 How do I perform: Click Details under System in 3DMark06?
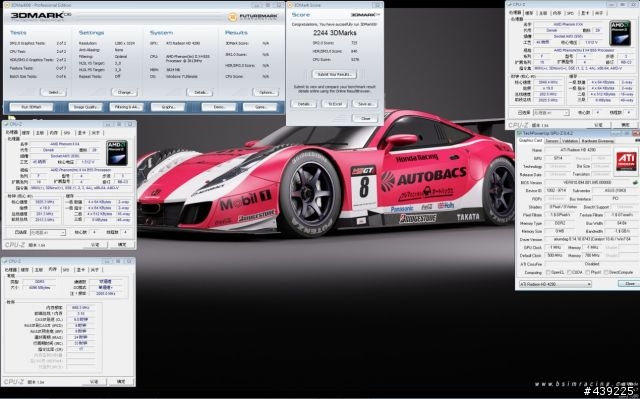[x=200, y=92]
